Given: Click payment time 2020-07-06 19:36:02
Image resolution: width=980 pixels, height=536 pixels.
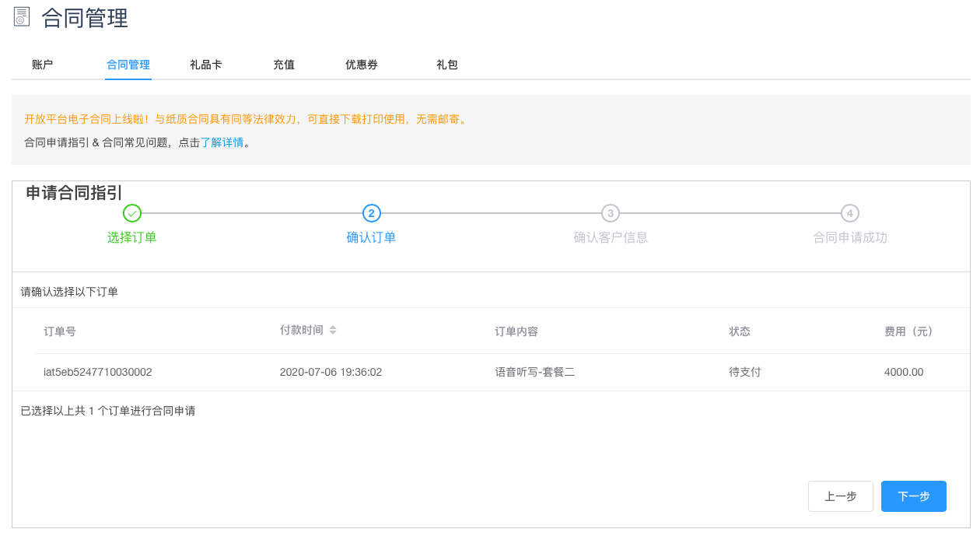Looking at the screenshot, I should pos(331,372).
